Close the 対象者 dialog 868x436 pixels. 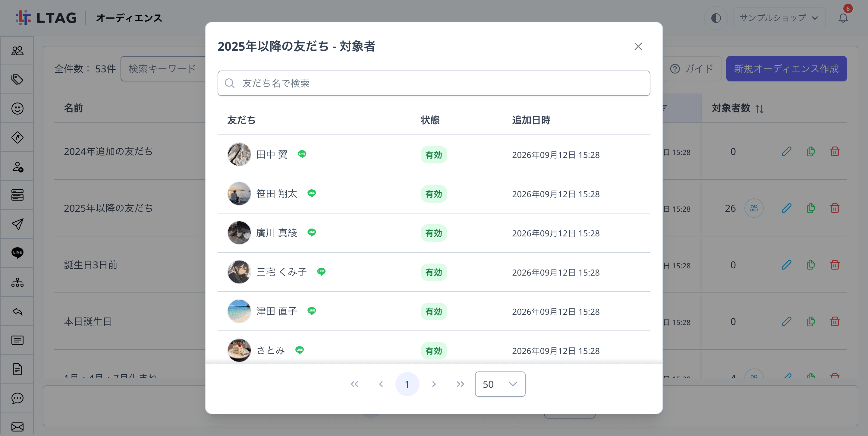638,46
